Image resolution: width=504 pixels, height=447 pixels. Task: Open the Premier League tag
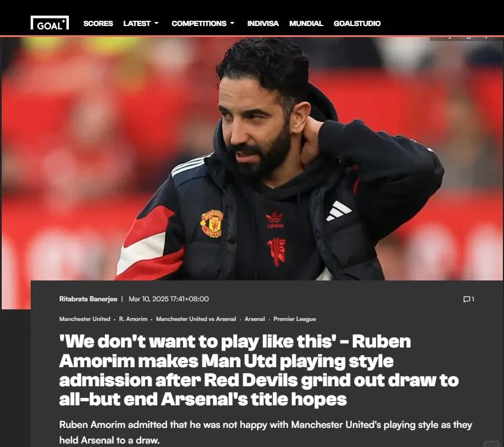[x=295, y=319]
